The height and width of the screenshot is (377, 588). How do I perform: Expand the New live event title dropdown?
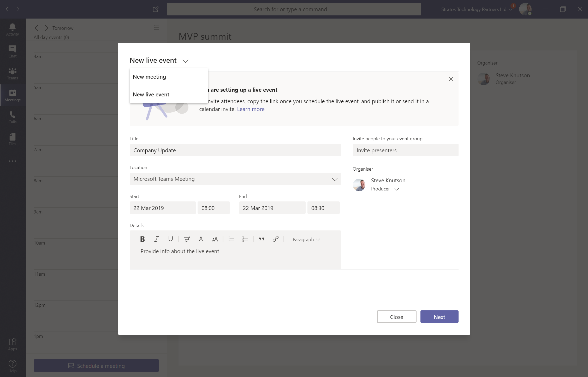pyautogui.click(x=185, y=61)
